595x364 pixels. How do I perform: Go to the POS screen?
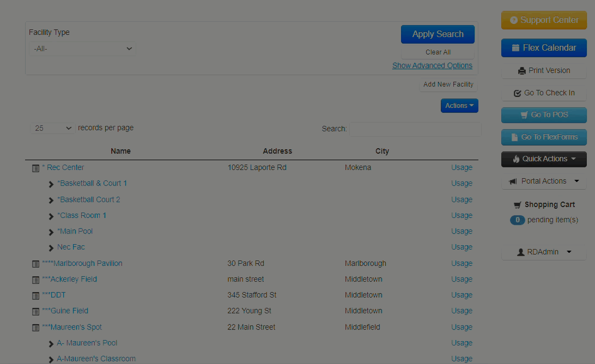[544, 115]
